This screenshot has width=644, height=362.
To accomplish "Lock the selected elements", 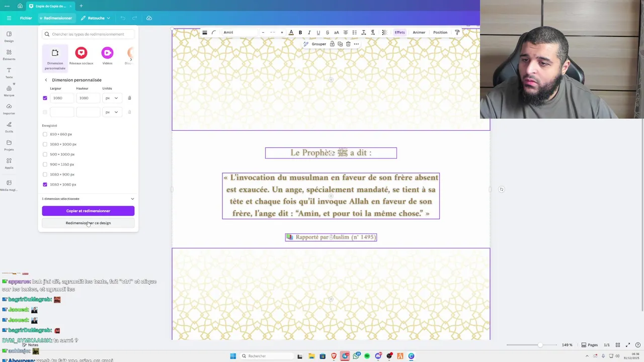I will tap(332, 44).
